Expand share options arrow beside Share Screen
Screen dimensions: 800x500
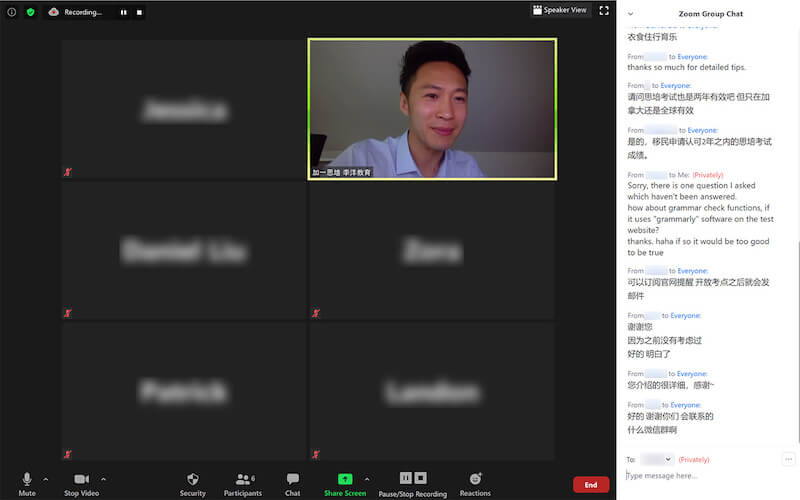(x=367, y=479)
